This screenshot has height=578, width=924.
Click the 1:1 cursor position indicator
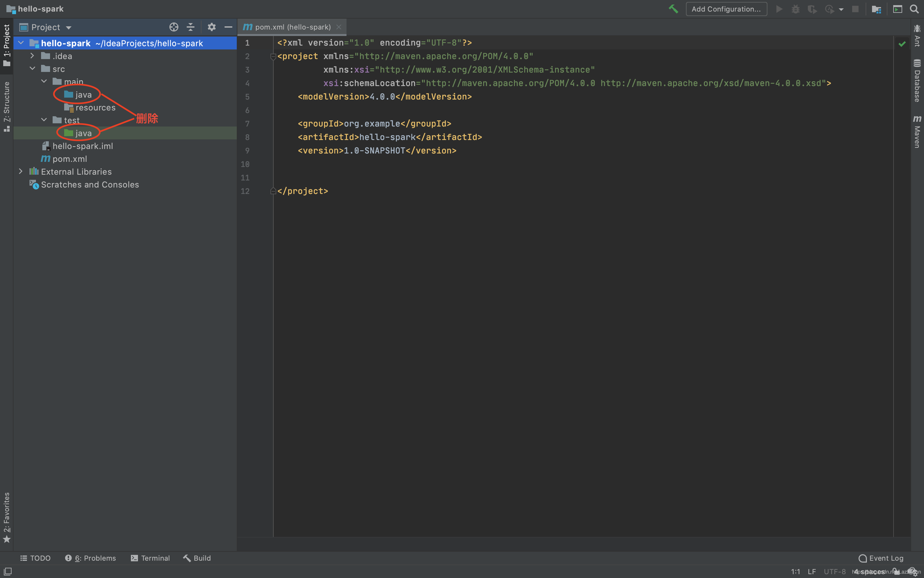pos(795,572)
